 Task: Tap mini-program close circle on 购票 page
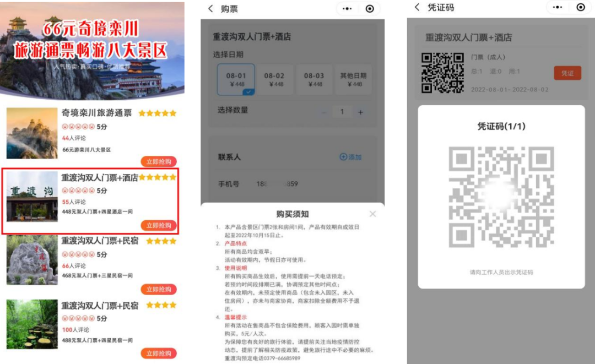pos(370,9)
